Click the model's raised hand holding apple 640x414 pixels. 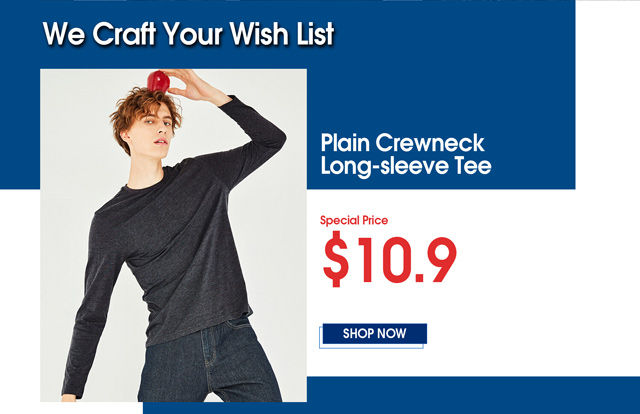(x=192, y=86)
